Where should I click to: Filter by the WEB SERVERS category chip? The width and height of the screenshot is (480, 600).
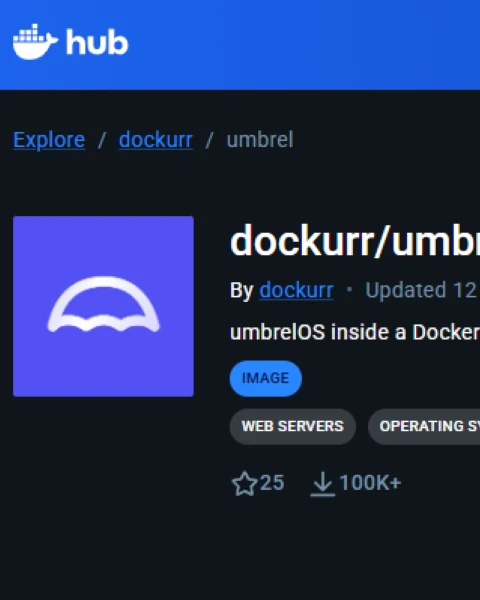(x=293, y=426)
